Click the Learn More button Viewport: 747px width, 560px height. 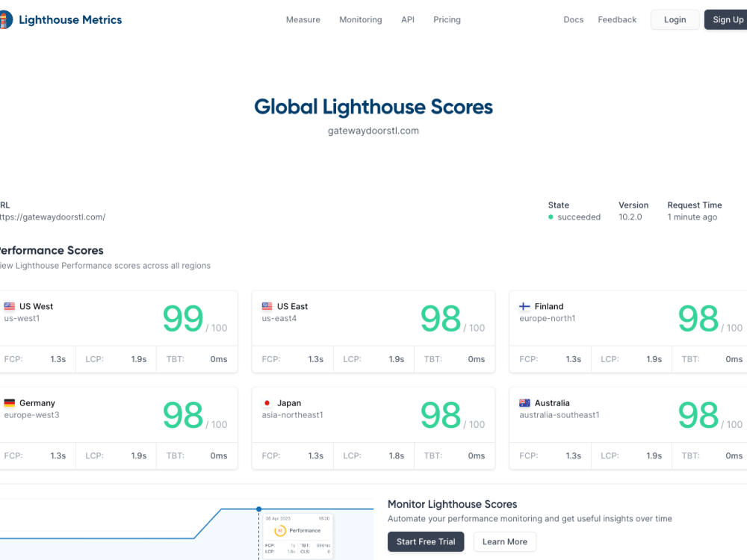(x=505, y=542)
